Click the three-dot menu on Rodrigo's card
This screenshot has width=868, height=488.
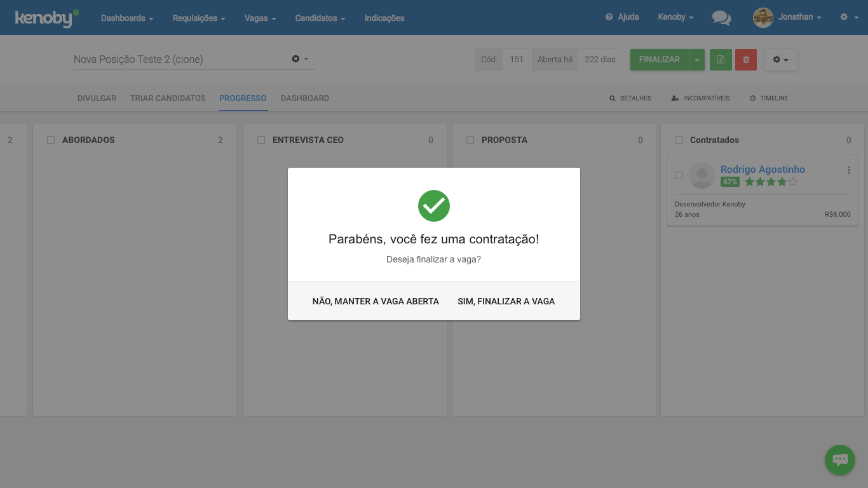point(849,170)
